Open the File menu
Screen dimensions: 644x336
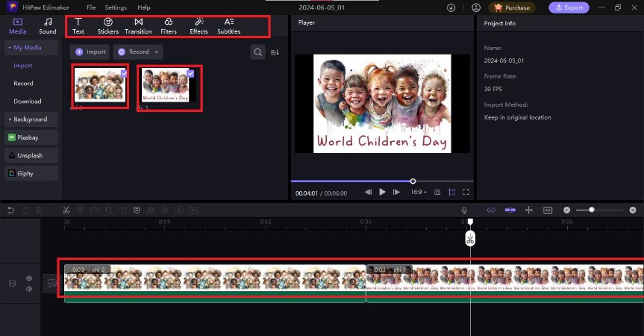point(91,7)
